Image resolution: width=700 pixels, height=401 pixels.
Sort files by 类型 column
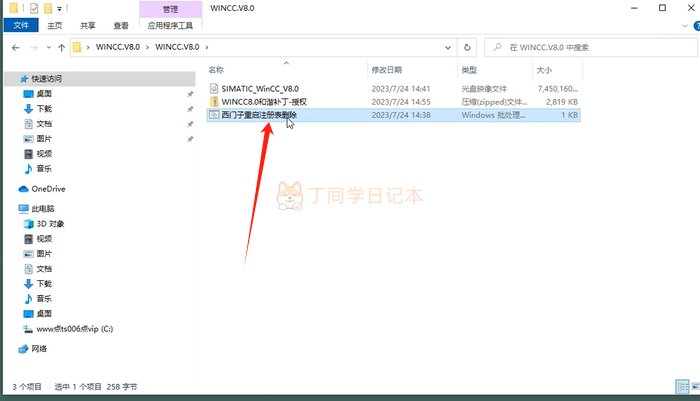469,70
